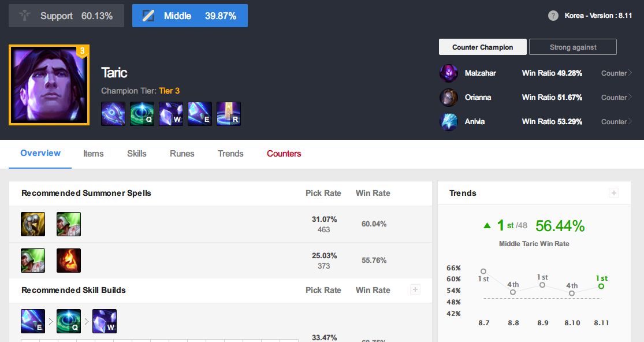Screen dimensions: 644x342
Task: Click the help question mark icon
Action: click(x=553, y=16)
